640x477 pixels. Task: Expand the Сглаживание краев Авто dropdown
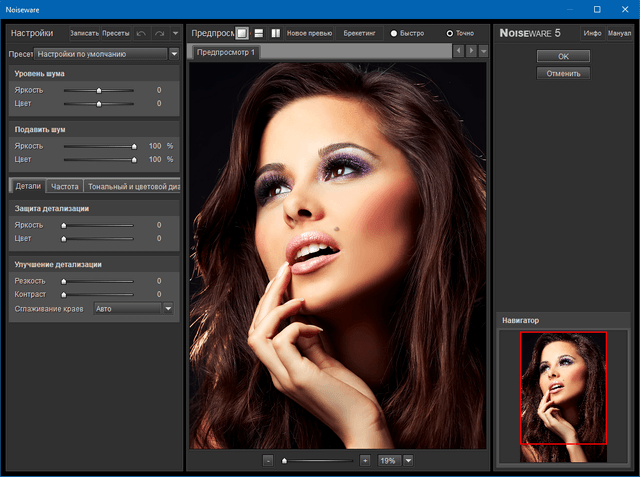click(x=168, y=309)
